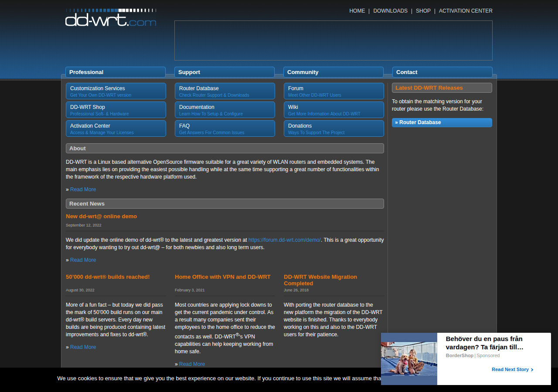Open the Donations tile
The height and width of the screenshot is (392, 558).
point(334,128)
